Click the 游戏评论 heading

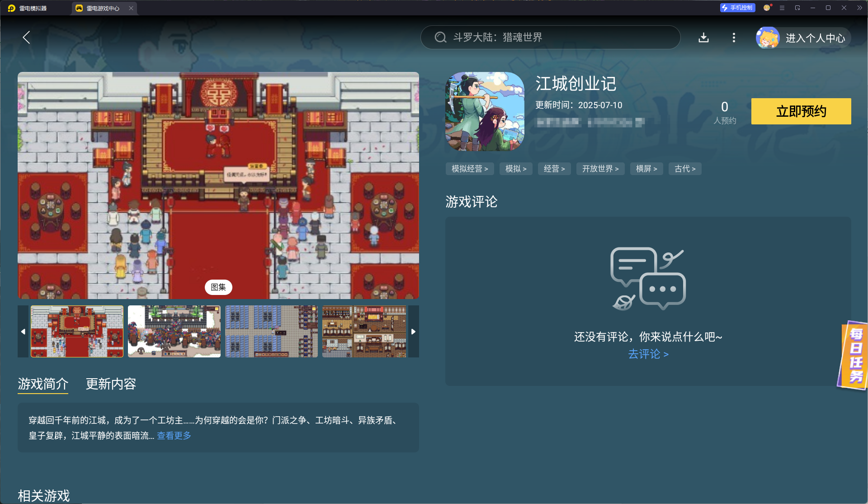point(471,202)
